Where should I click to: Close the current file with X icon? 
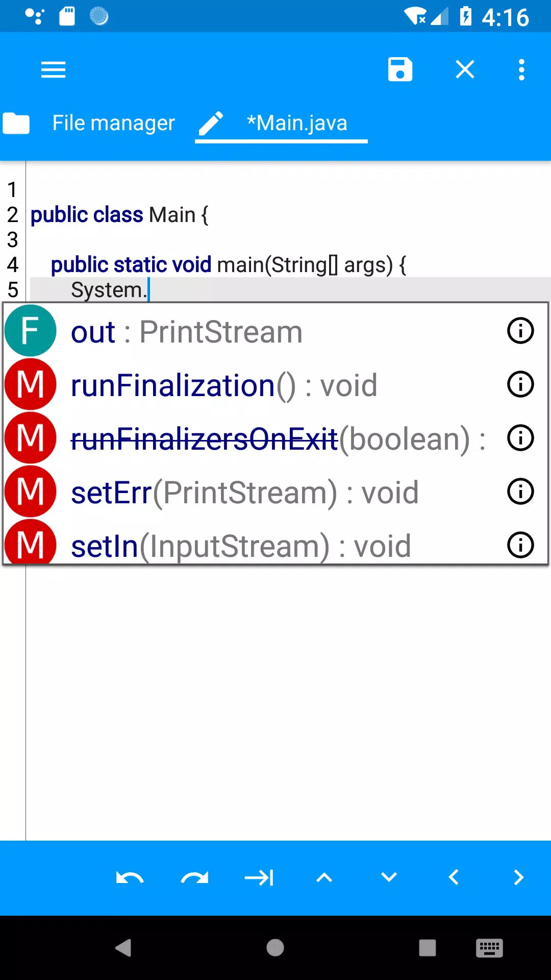pyautogui.click(x=465, y=69)
